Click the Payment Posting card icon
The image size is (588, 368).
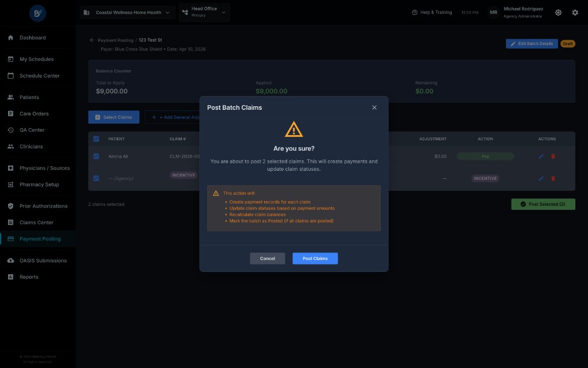[x=10, y=239]
